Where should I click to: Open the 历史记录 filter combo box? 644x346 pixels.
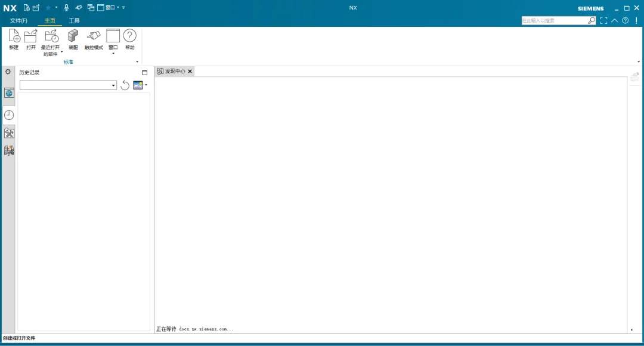(68, 85)
